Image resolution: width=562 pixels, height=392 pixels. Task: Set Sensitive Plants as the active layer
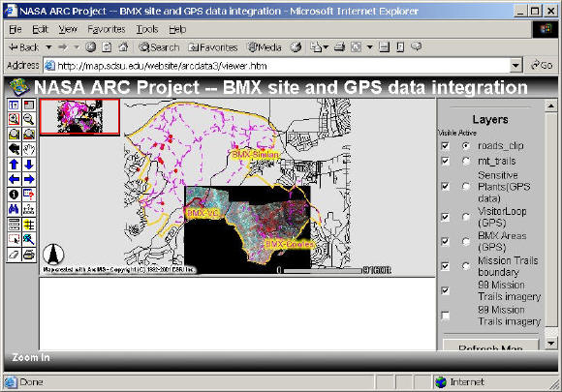pyautogui.click(x=466, y=186)
